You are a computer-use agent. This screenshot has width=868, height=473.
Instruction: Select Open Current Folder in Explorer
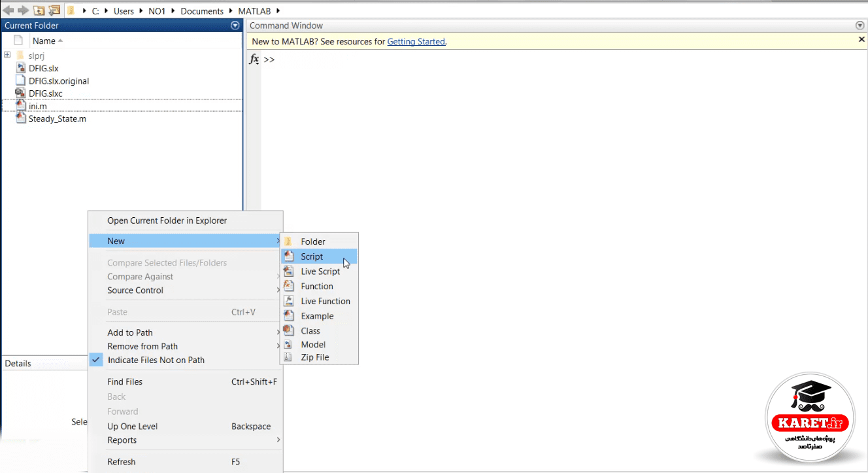click(186, 220)
